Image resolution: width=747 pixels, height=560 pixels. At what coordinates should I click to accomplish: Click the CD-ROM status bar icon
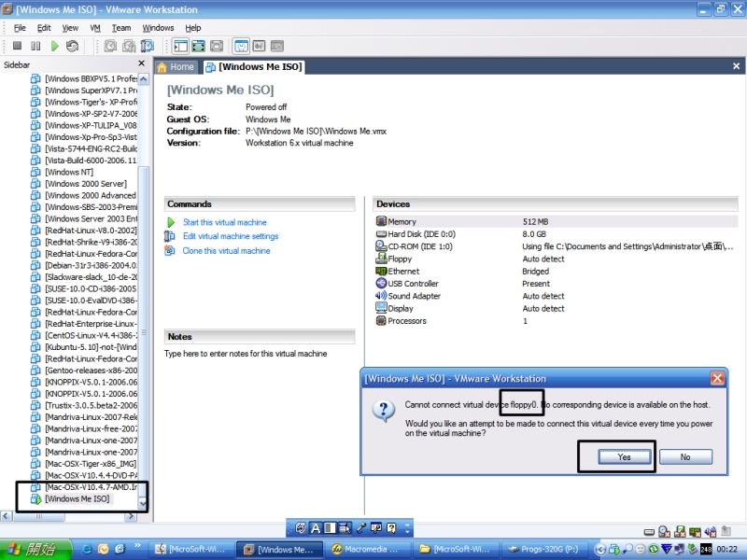(x=664, y=531)
